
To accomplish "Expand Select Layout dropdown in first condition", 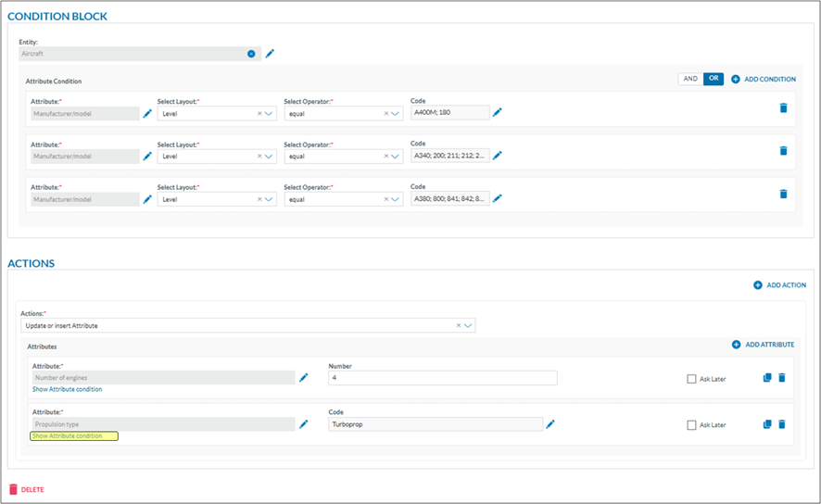I will pyautogui.click(x=270, y=113).
